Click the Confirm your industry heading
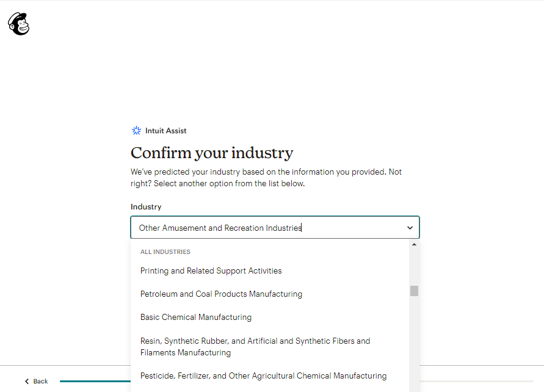544x392 pixels. [x=212, y=153]
